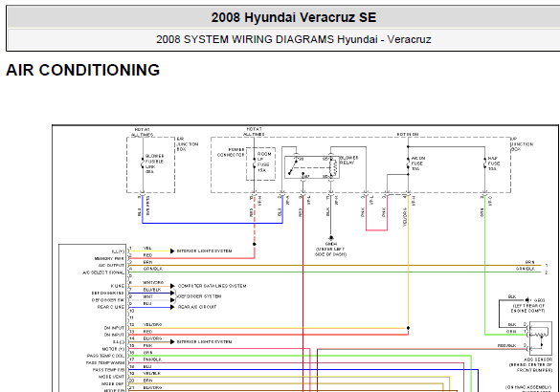
Task: Click the "ROOM LP FUSE 15A" label
Action: [264, 162]
